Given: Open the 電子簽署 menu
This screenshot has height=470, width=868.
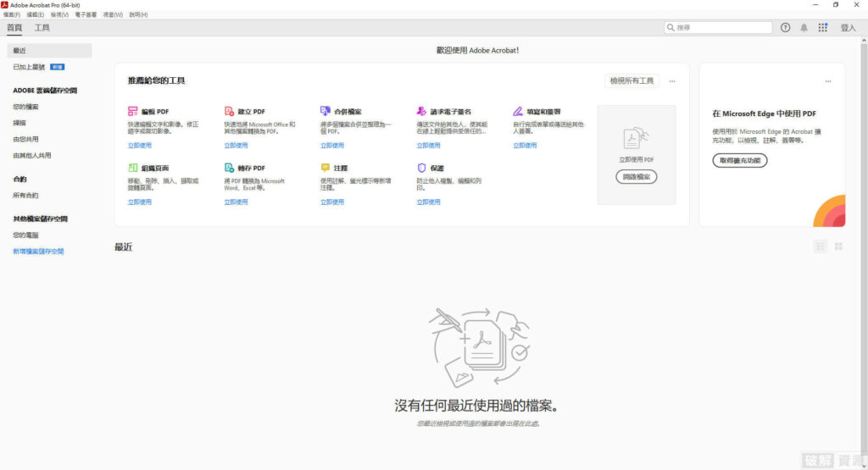Looking at the screenshot, I should coord(86,15).
